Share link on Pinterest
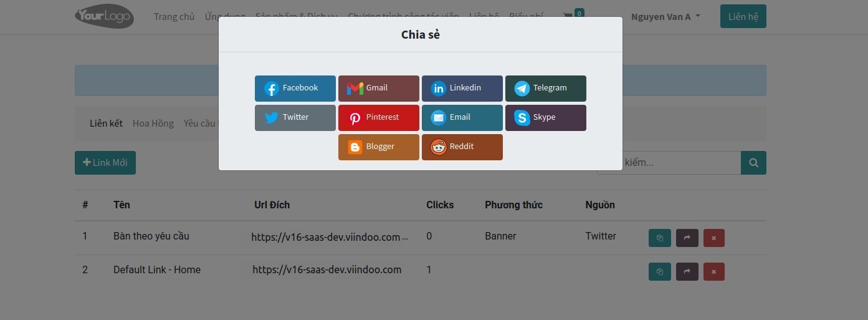This screenshot has height=320, width=868. click(x=378, y=118)
